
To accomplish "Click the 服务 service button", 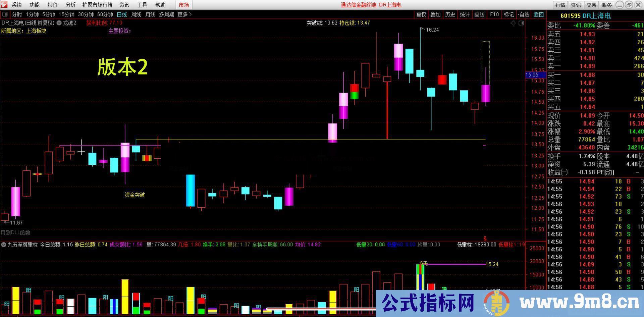I will click(x=607, y=5).
